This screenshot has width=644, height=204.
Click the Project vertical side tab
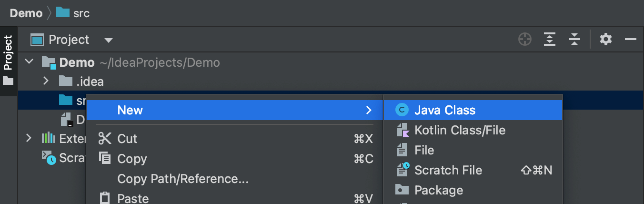click(8, 60)
